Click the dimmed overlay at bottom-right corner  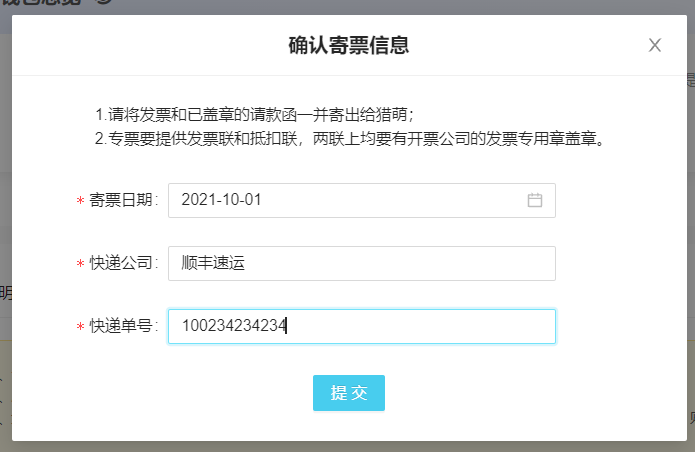[691, 446]
